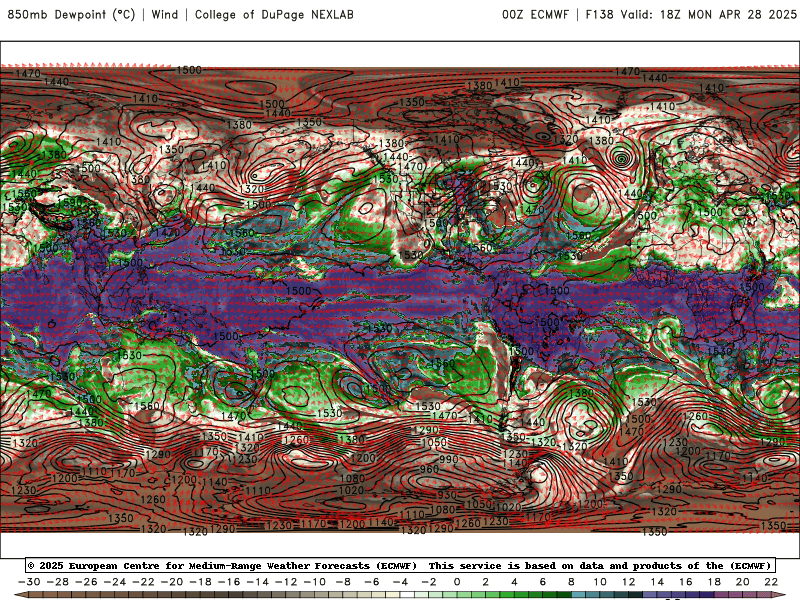
Task: Click the -12 legend value
Action: [286, 582]
